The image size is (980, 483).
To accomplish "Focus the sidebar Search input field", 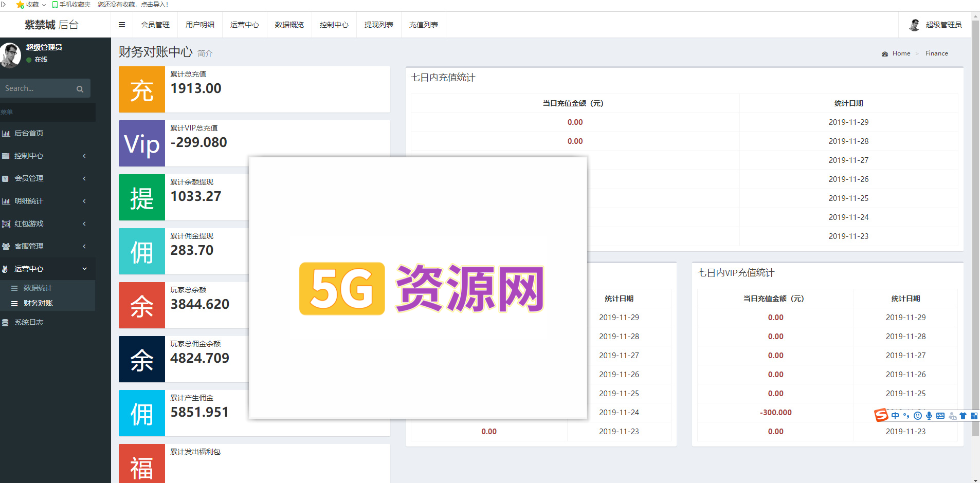I will [37, 88].
